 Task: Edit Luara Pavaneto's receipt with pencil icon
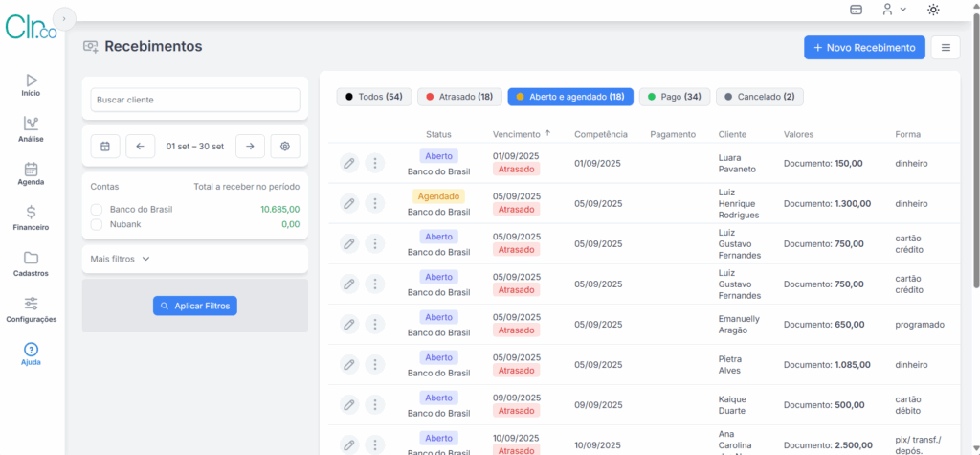coord(349,164)
